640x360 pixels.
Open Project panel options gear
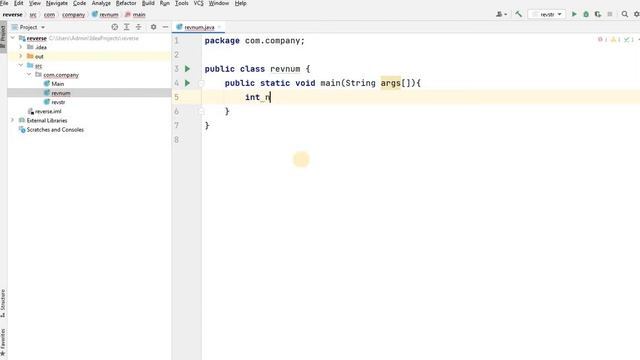click(x=153, y=27)
